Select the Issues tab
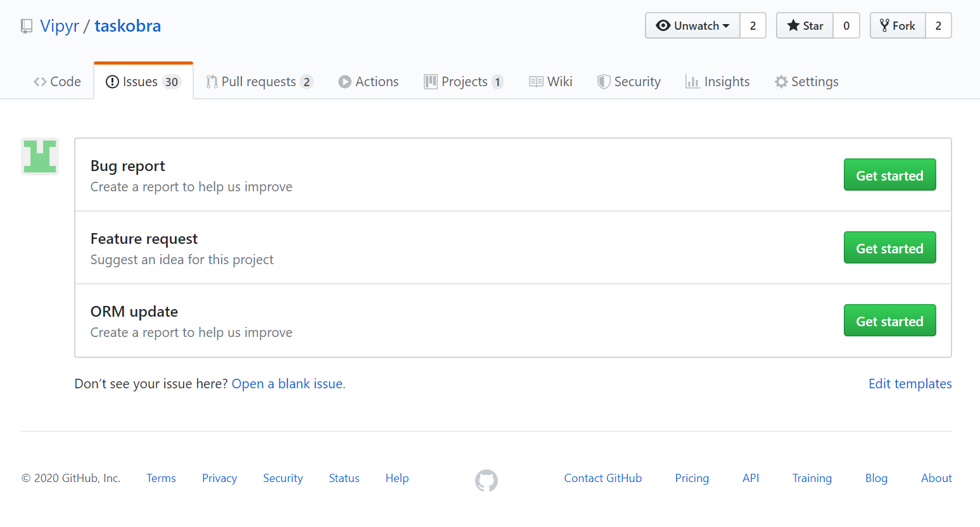Image resolution: width=980 pixels, height=527 pixels. pos(144,82)
